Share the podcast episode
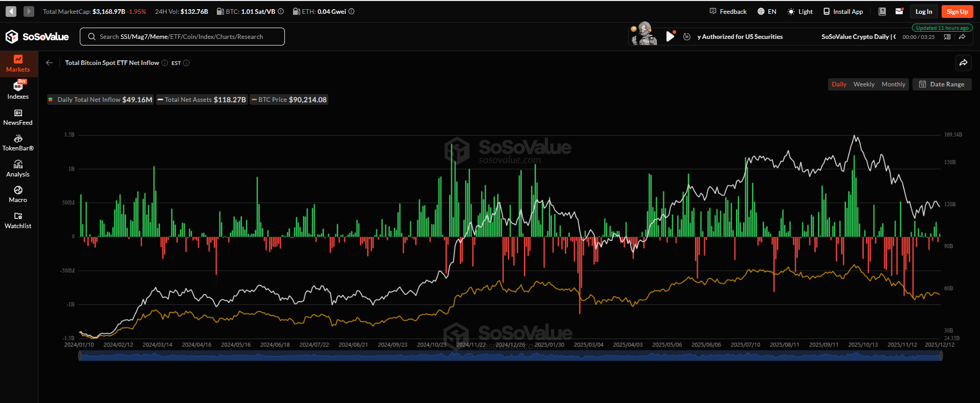 (x=962, y=37)
